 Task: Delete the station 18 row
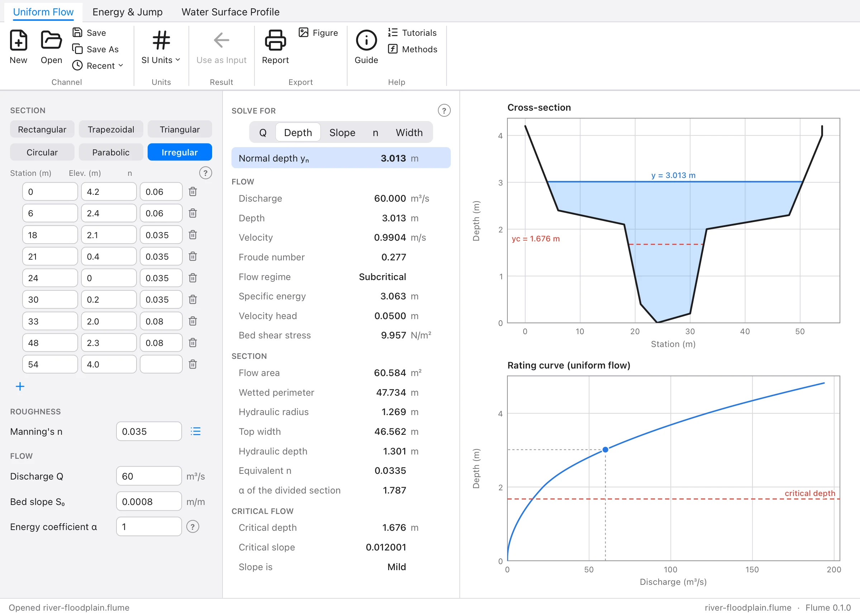[193, 235]
